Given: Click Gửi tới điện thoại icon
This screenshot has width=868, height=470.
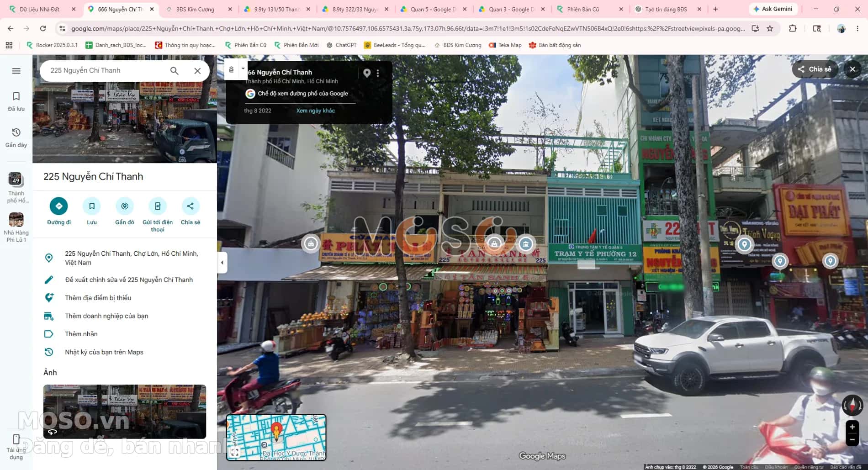Looking at the screenshot, I should tap(158, 206).
